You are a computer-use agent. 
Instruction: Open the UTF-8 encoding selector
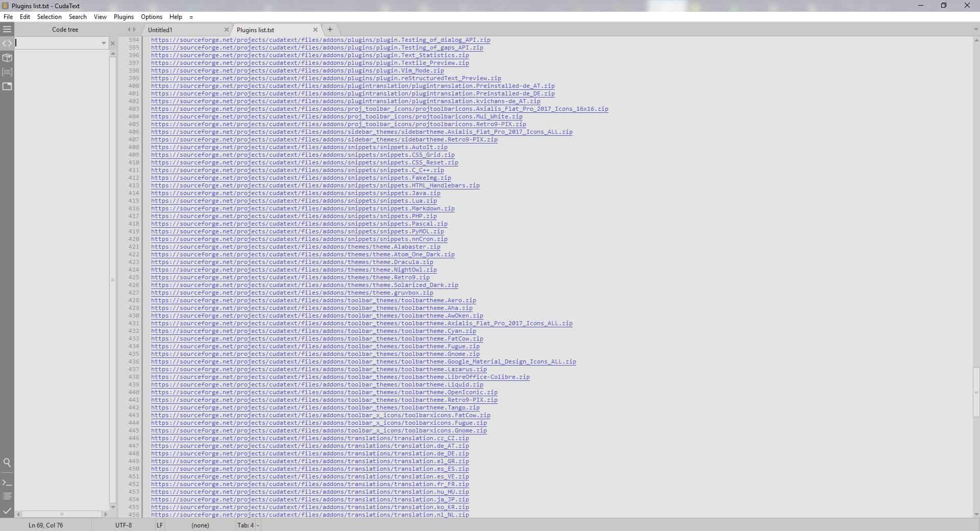click(124, 525)
